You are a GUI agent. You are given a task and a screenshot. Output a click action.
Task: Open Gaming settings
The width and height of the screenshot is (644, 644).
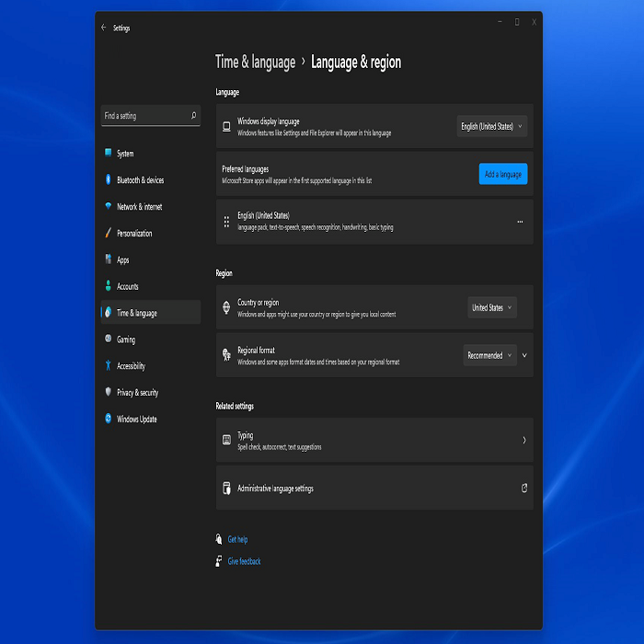point(151,339)
